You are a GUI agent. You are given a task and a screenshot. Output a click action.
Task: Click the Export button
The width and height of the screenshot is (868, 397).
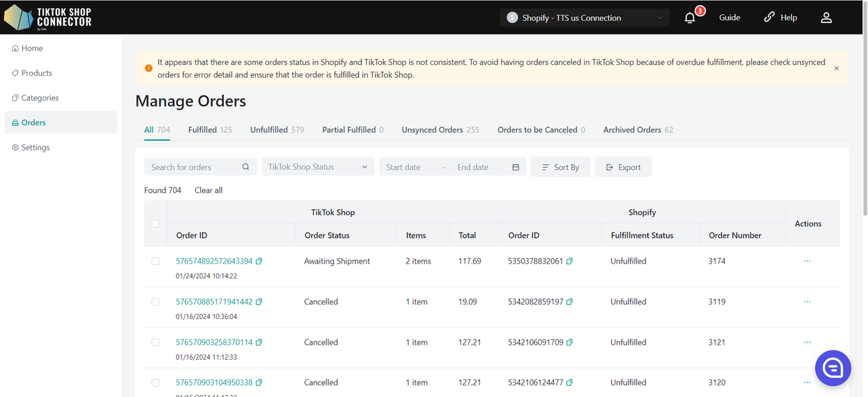click(623, 167)
